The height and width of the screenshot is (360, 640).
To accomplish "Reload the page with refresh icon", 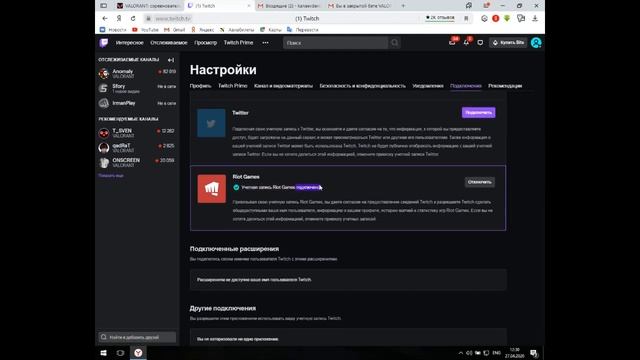I will tap(133, 18).
